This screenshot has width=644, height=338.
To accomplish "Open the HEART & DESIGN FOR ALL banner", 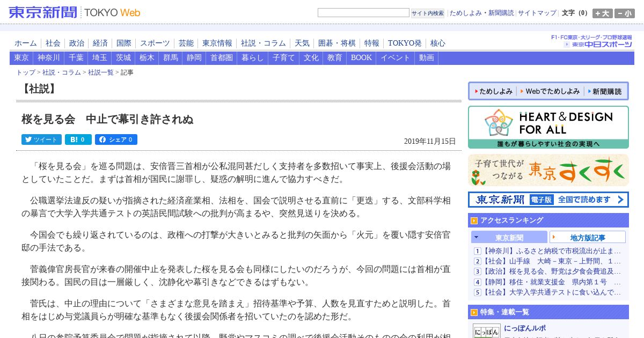I will click(548, 127).
